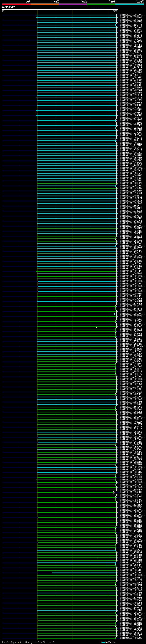Click the UniRef100_A9NPA6 label

(x=131, y=37)
